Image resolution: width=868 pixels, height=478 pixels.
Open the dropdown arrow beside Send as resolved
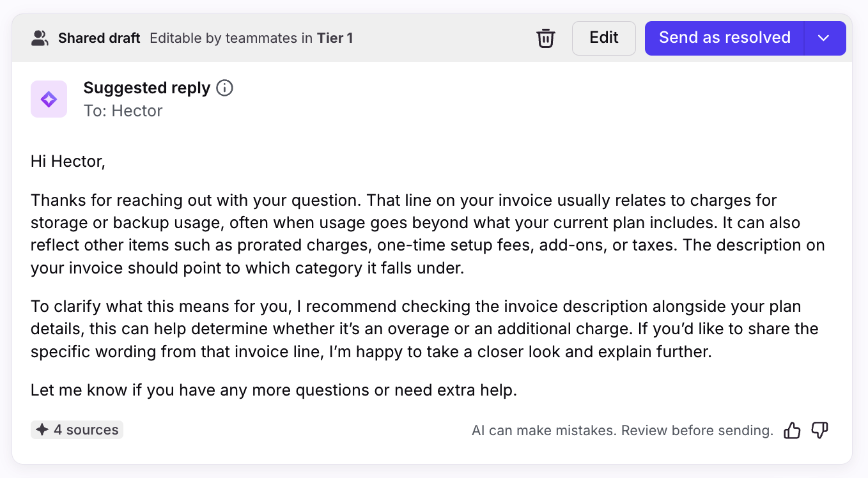point(824,38)
